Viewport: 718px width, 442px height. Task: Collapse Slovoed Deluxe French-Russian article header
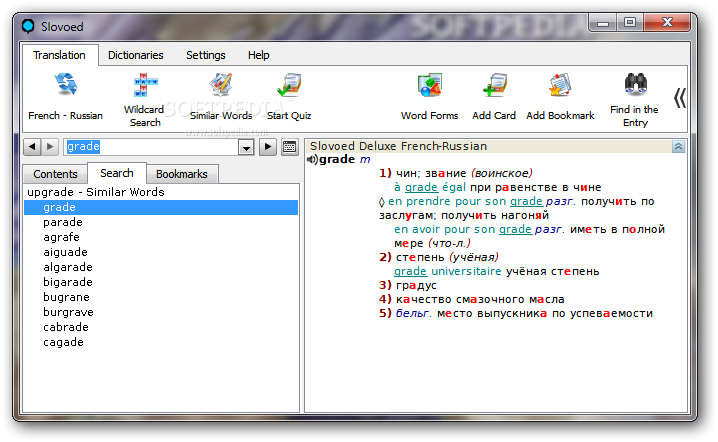[x=678, y=147]
